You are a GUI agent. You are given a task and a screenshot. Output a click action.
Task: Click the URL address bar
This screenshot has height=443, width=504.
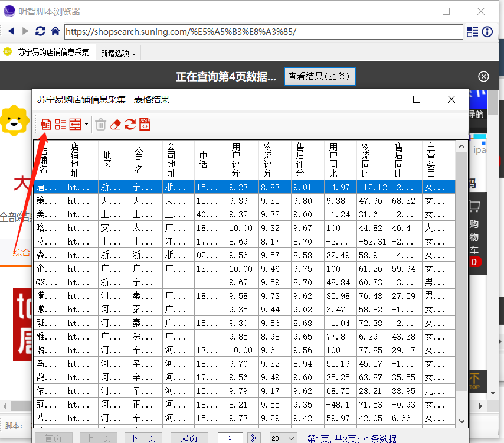point(264,31)
